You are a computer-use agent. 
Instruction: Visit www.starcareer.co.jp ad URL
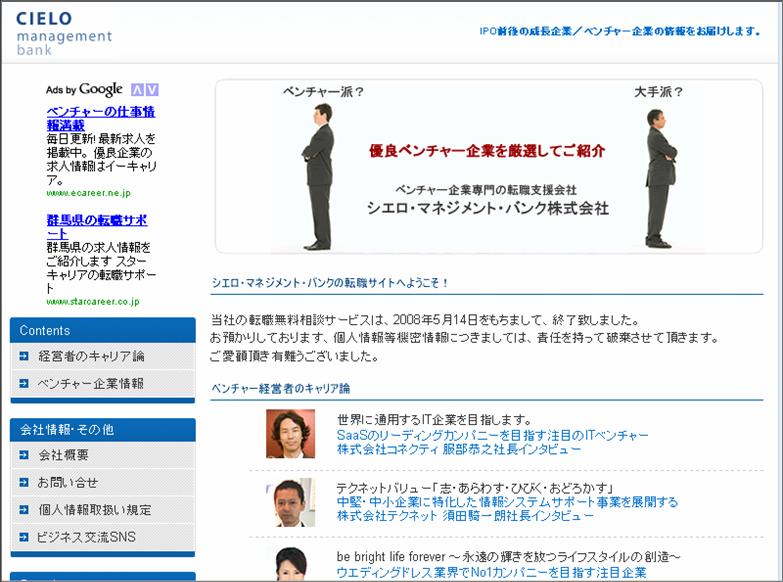(93, 301)
